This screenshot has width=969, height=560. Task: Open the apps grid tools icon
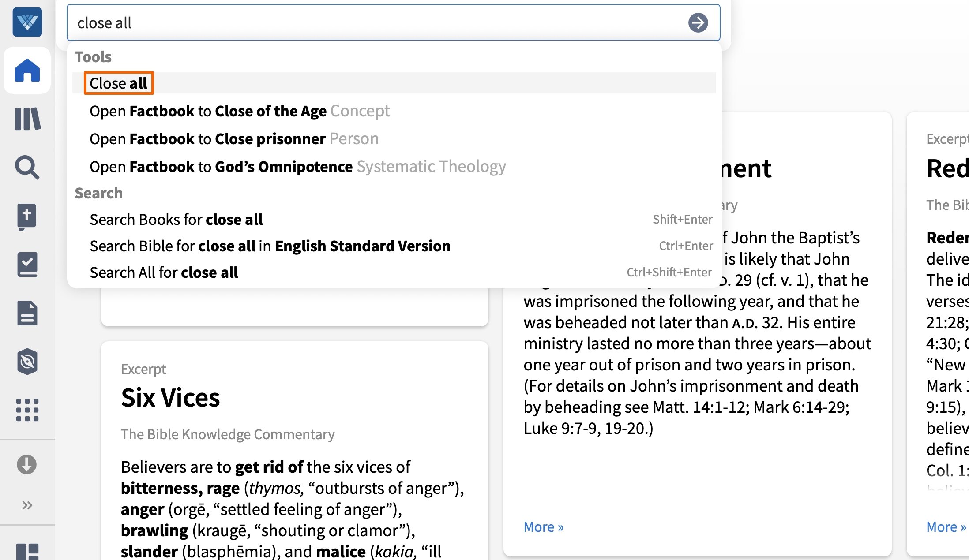pos(27,410)
